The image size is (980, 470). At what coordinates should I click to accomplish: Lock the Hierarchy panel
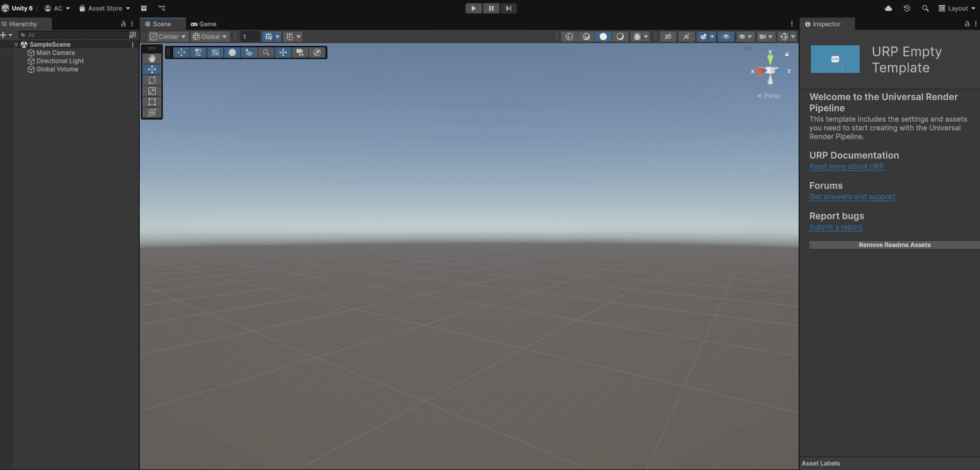click(x=123, y=24)
